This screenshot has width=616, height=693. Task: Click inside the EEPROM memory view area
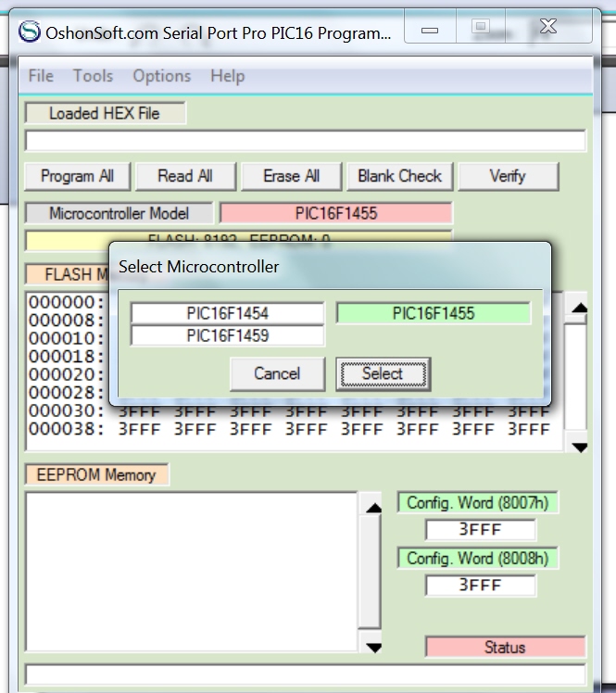click(x=192, y=572)
